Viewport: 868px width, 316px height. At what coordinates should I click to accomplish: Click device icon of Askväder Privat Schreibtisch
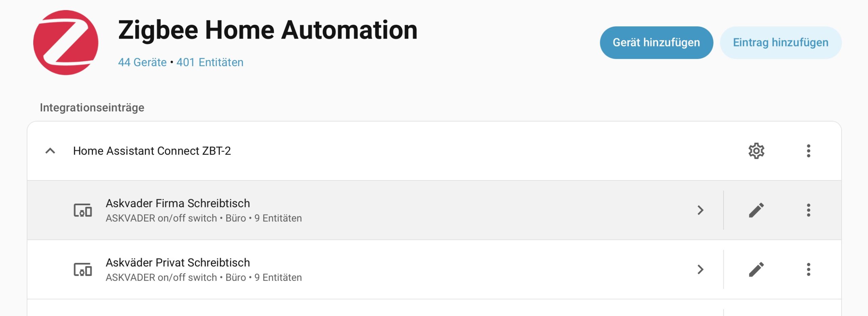pos(83,270)
